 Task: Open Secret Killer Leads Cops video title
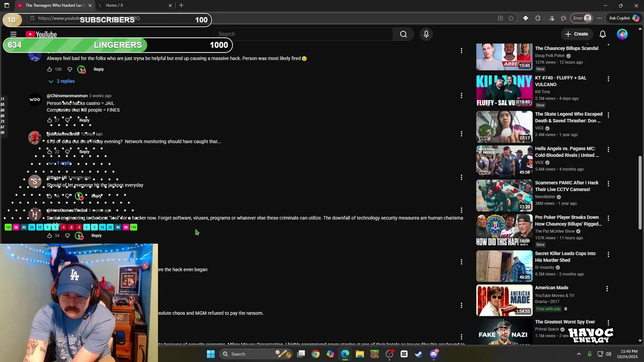coord(565,257)
